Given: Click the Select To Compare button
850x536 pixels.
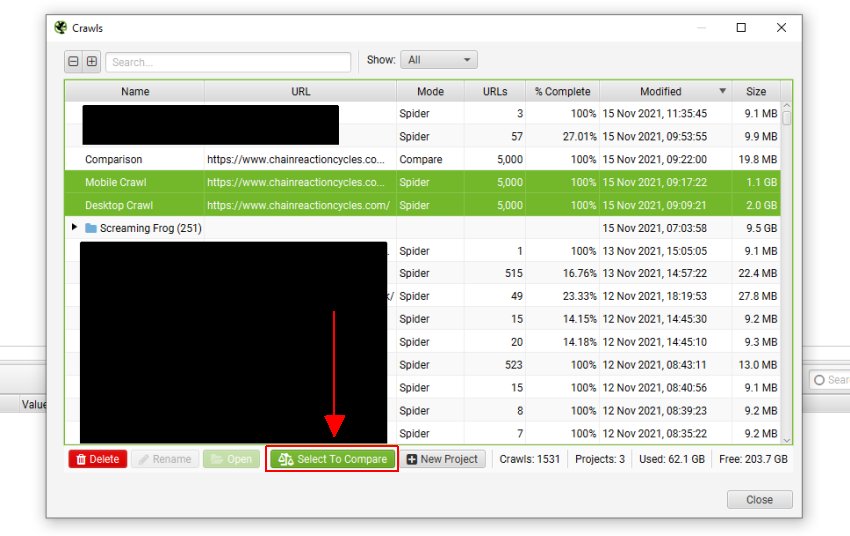Looking at the screenshot, I should pyautogui.click(x=332, y=459).
